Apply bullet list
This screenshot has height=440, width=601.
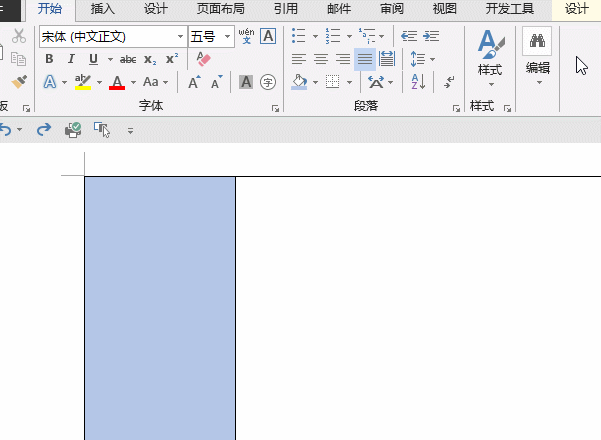click(299, 36)
